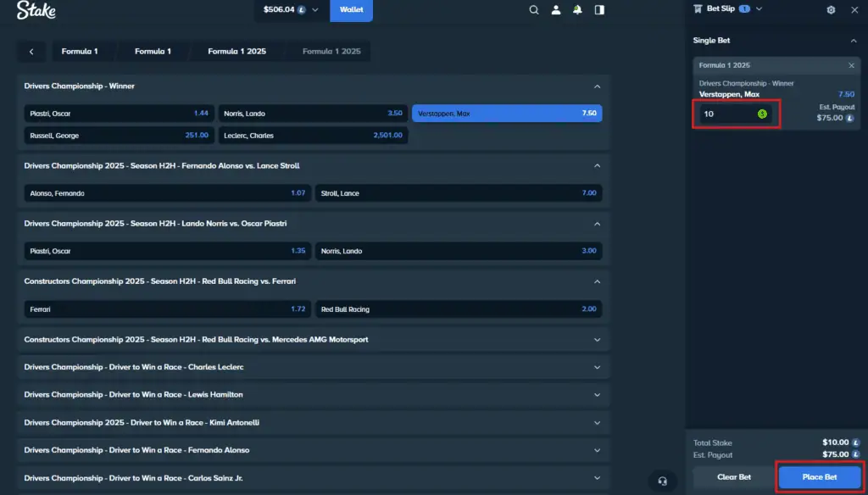This screenshot has width=868, height=495.
Task: Select Red Bull Racing at 2.00 odds
Action: click(460, 309)
